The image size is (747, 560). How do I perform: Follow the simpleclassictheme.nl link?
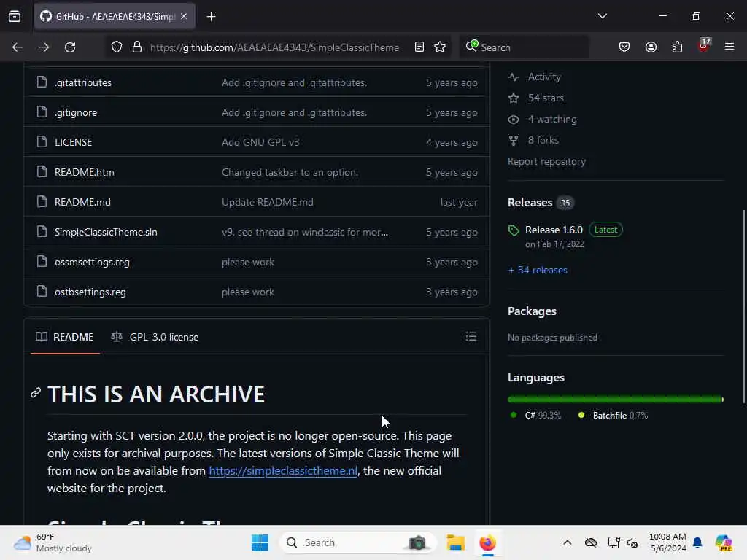point(283,471)
